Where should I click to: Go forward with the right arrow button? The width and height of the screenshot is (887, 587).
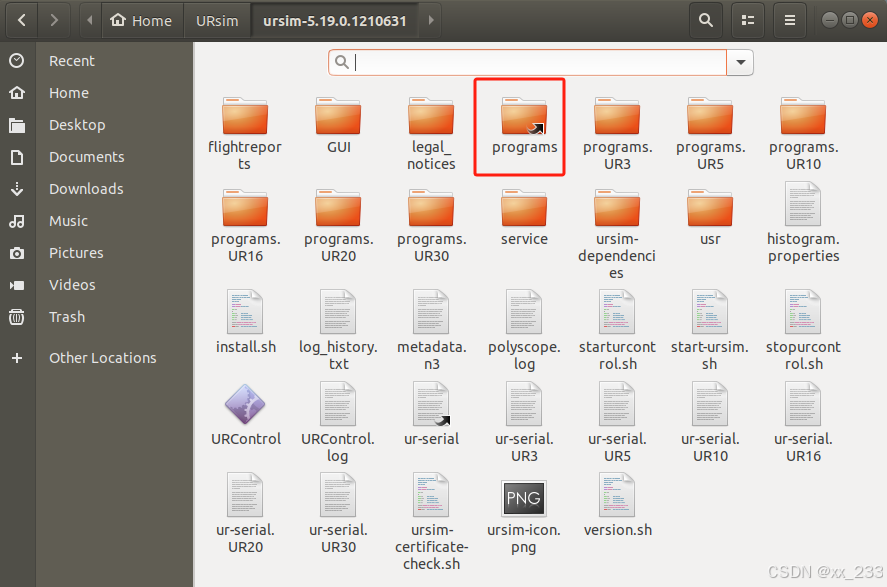click(x=54, y=20)
